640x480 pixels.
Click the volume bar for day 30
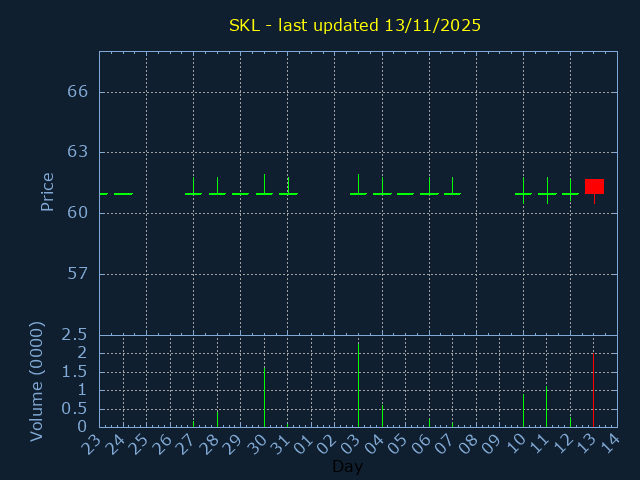pyautogui.click(x=264, y=397)
